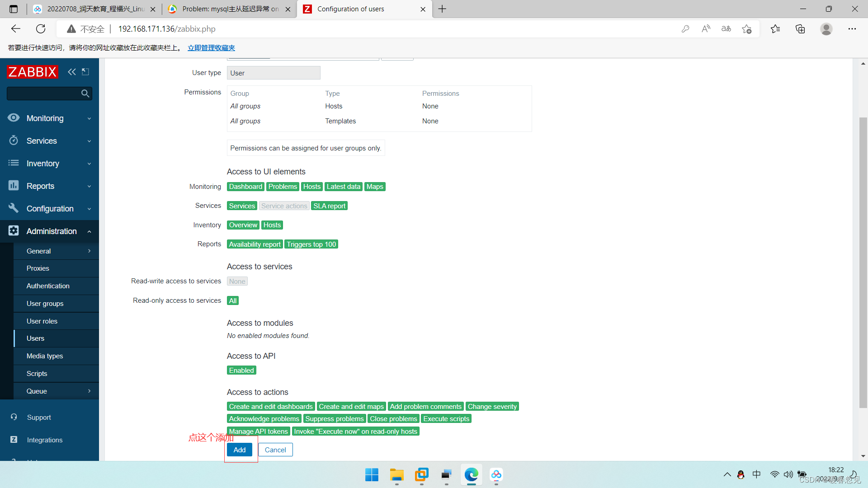Open Administration section in sidebar

click(x=51, y=231)
